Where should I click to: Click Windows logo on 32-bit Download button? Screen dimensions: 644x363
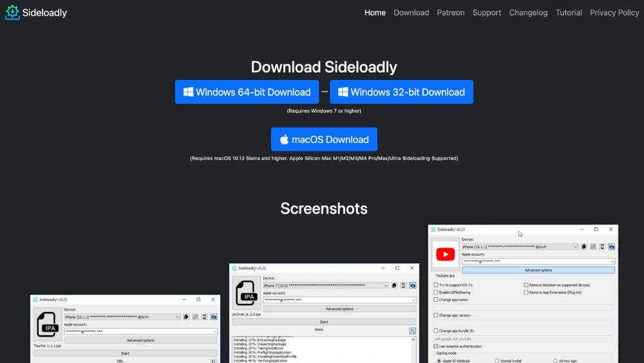click(x=343, y=92)
